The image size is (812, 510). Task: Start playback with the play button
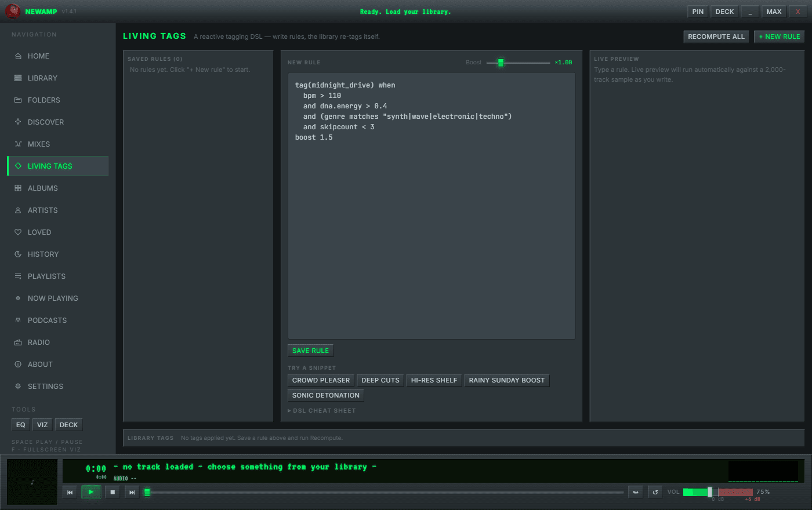pyautogui.click(x=91, y=492)
